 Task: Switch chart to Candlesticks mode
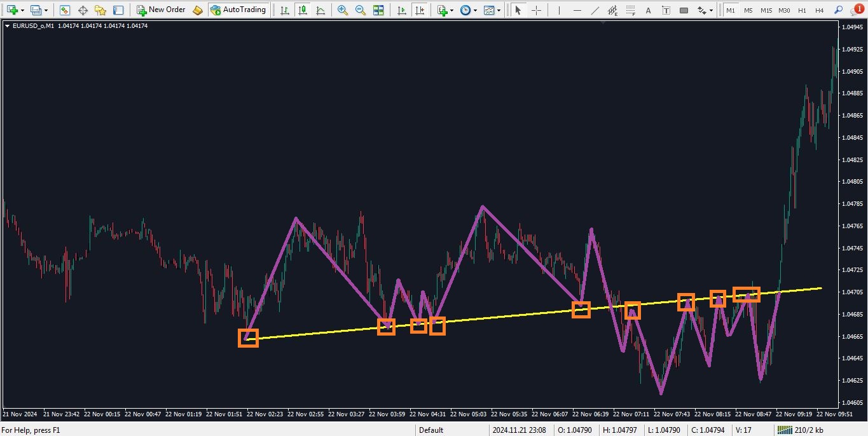tap(303, 10)
